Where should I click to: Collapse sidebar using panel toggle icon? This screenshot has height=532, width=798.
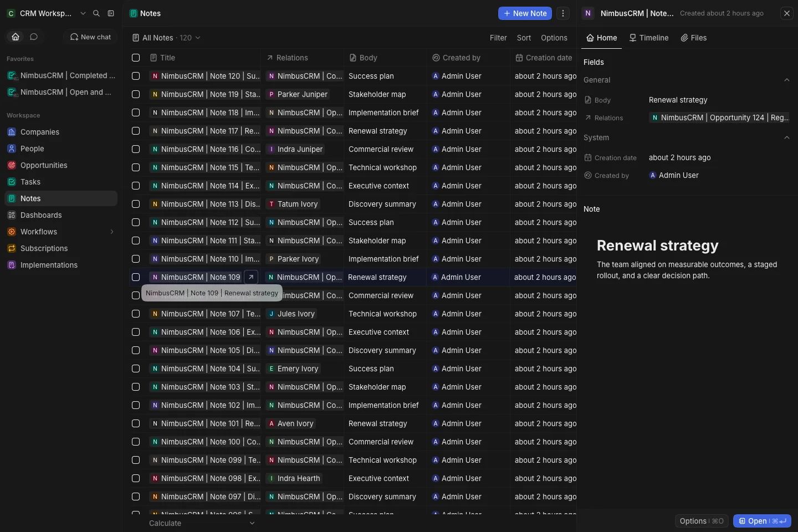[x=111, y=13]
